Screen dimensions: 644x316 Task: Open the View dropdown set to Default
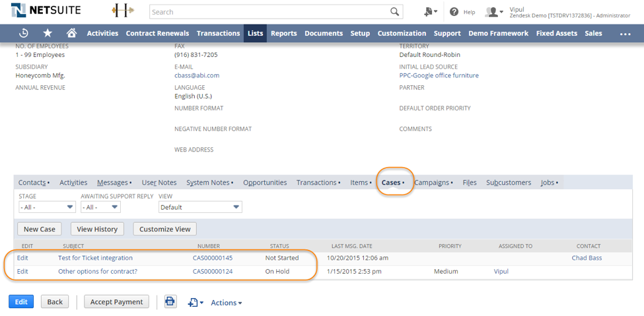tap(200, 207)
